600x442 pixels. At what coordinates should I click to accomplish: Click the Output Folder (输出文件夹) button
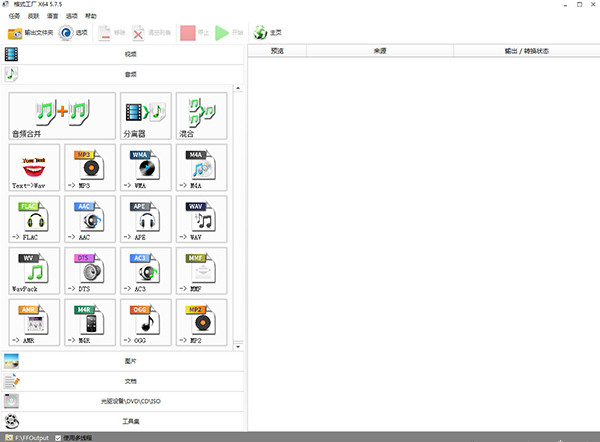[30, 33]
